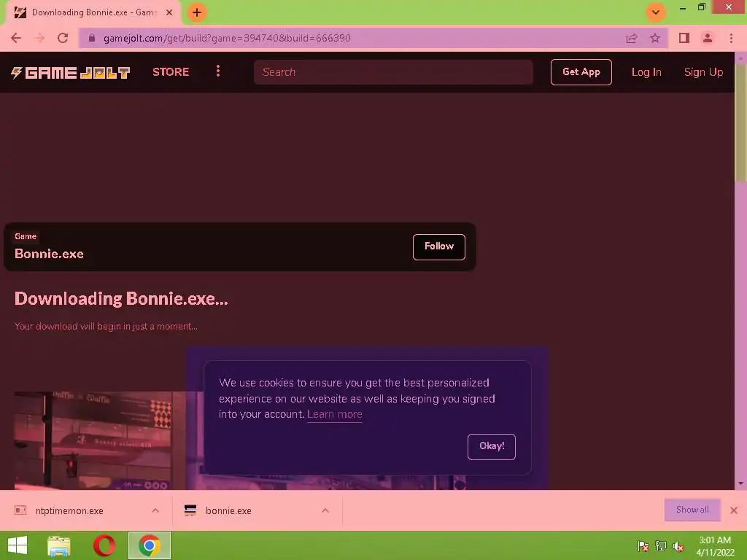Image resolution: width=747 pixels, height=560 pixels.
Task: Open Game Jolt's more options menu
Action: pyautogui.click(x=218, y=71)
